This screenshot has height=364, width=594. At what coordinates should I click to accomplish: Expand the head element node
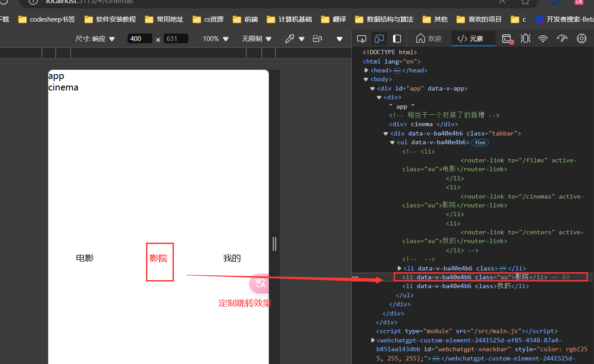coord(366,70)
